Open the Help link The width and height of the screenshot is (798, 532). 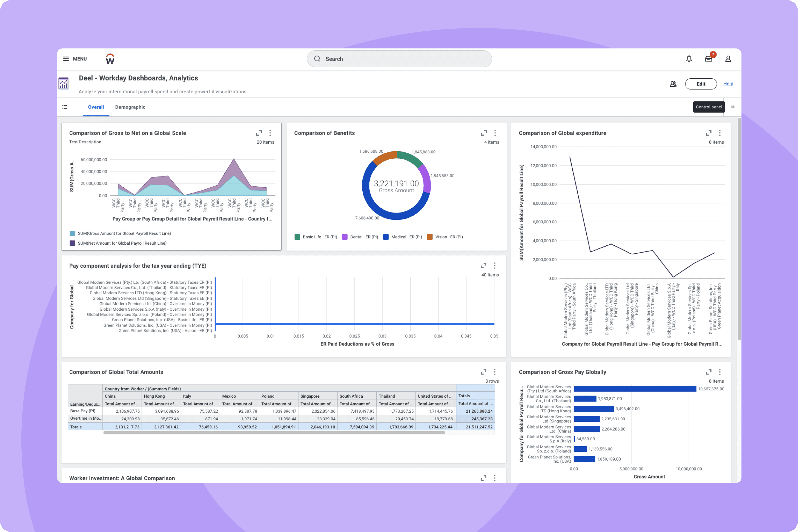[728, 83]
